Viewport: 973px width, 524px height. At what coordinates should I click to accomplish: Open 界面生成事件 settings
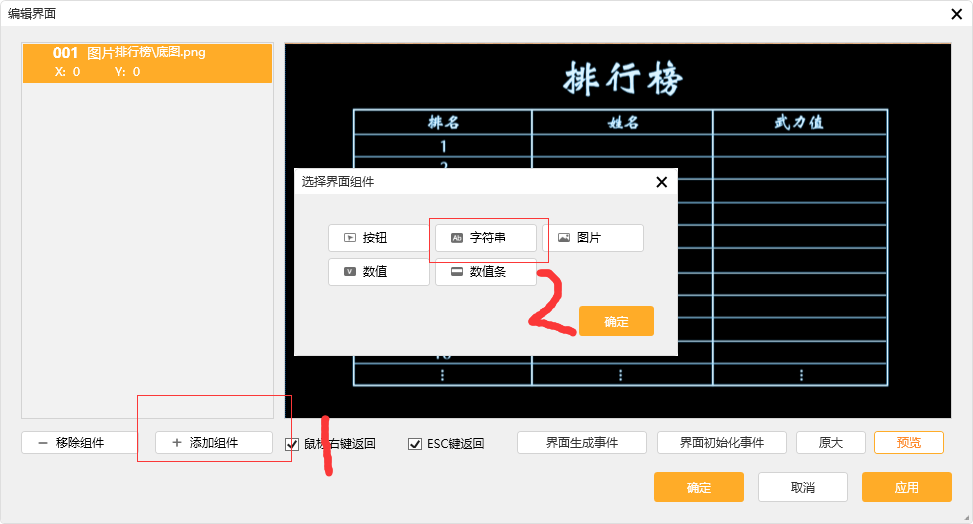pyautogui.click(x=582, y=443)
